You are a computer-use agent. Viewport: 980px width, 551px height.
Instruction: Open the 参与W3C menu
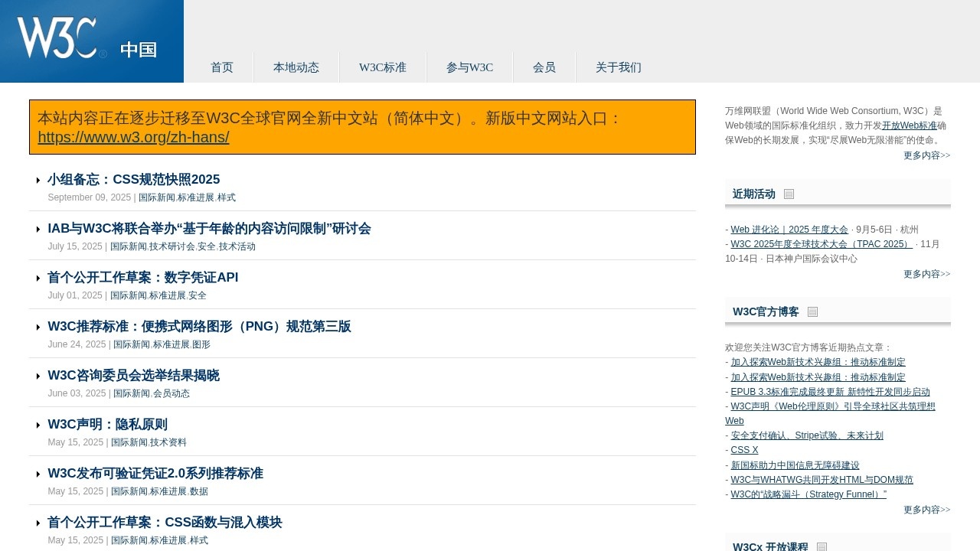469,67
